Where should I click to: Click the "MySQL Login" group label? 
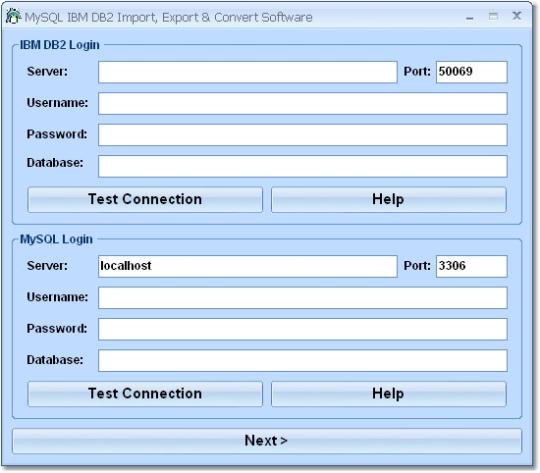point(56,239)
